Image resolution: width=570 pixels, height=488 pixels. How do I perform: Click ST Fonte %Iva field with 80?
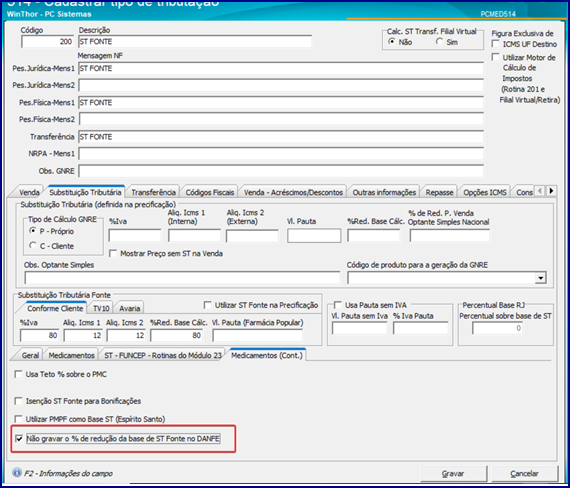[x=39, y=335]
